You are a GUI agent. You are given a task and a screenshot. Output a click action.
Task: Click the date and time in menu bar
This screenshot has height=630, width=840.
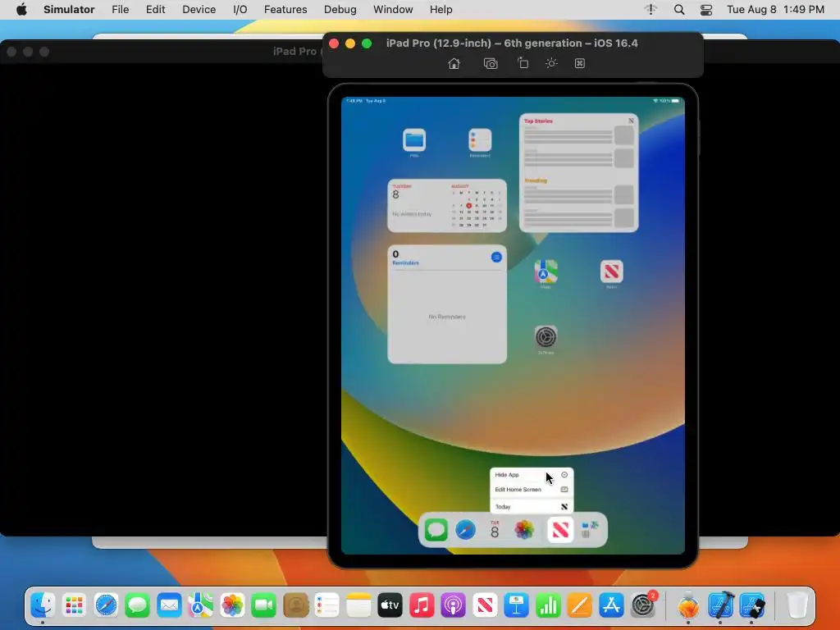(775, 10)
